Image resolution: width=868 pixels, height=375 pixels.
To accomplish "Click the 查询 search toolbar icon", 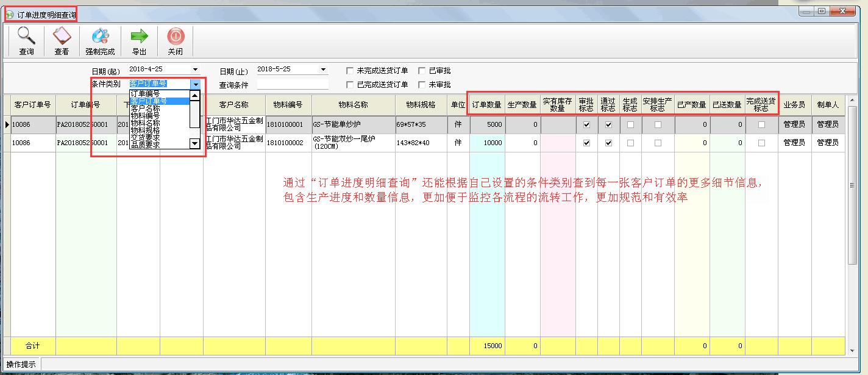I will coord(26,36).
